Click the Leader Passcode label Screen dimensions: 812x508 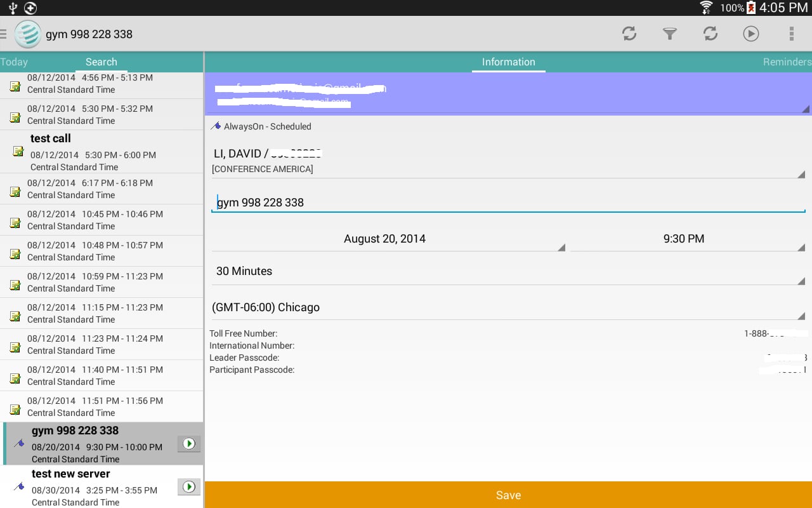click(244, 358)
